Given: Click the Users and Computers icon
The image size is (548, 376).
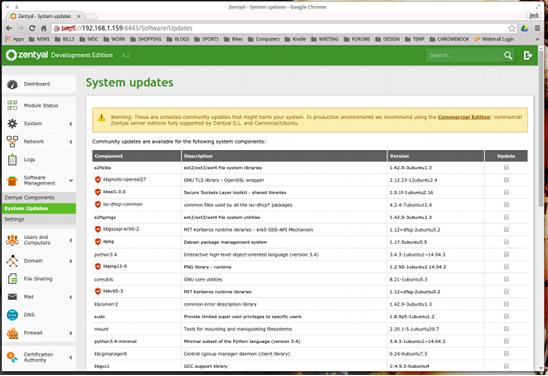Looking at the screenshot, I should tap(12, 240).
